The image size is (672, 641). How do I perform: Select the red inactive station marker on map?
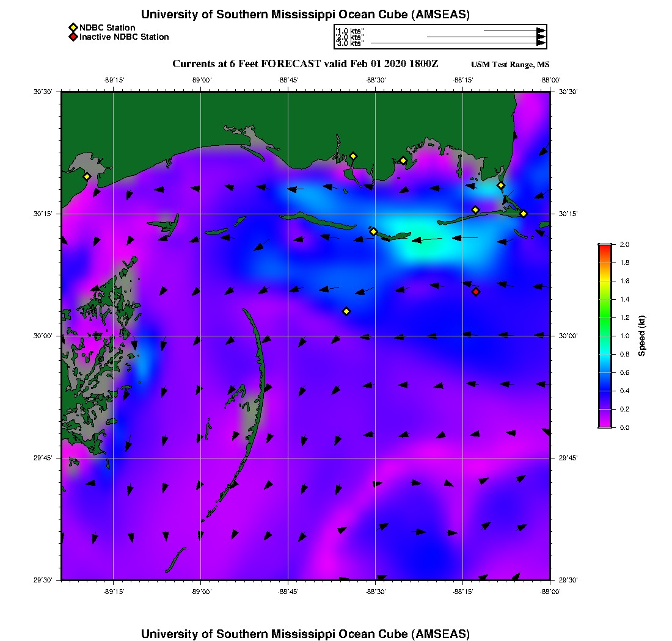pos(476,292)
